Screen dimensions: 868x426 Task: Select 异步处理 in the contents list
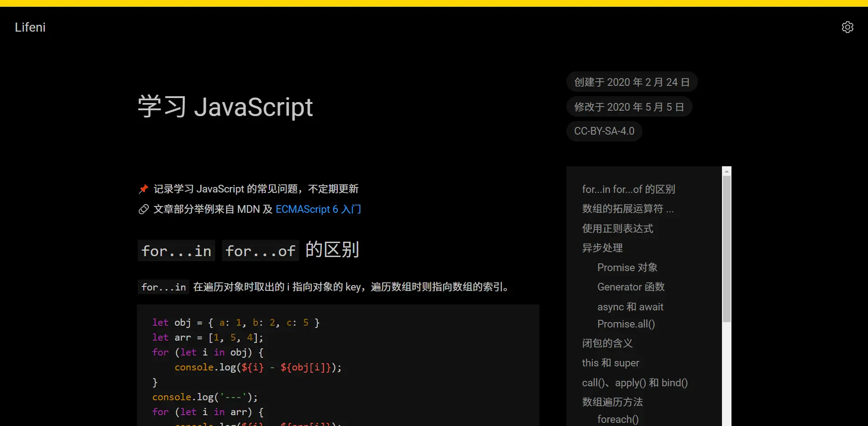point(602,248)
